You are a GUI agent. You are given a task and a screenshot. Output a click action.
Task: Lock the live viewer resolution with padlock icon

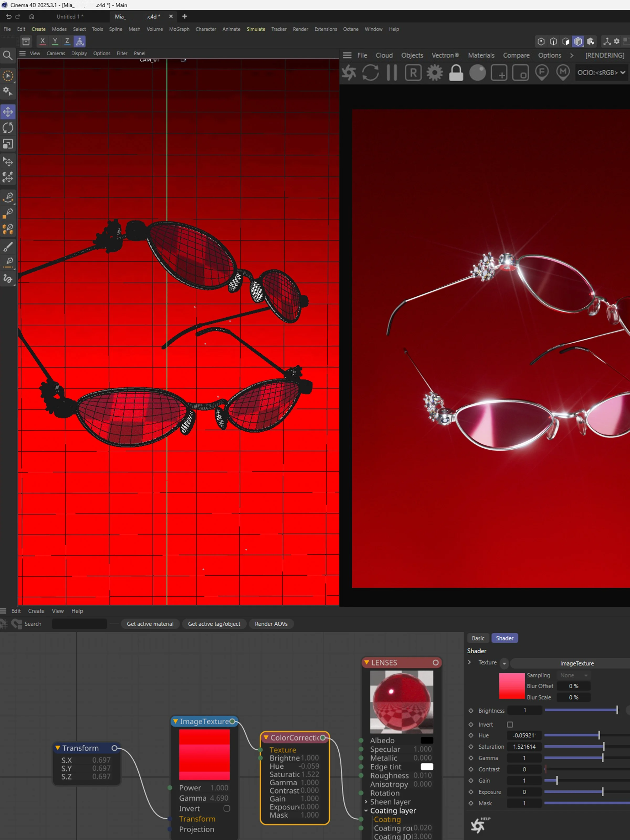[x=456, y=72]
